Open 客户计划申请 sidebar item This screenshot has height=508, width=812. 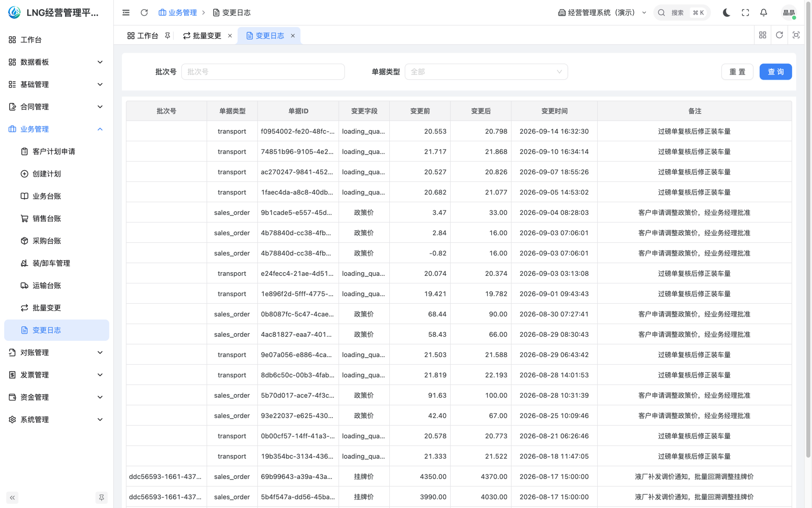pos(56,151)
